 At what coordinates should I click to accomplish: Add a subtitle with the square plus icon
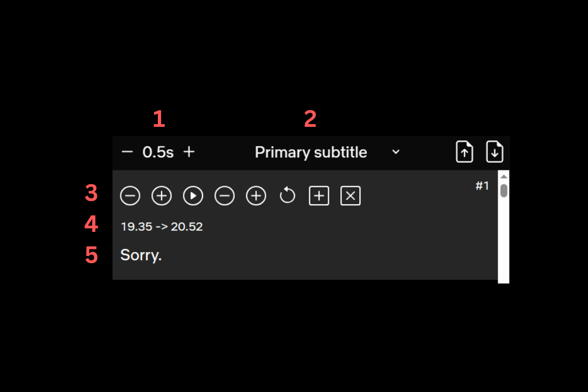click(319, 196)
